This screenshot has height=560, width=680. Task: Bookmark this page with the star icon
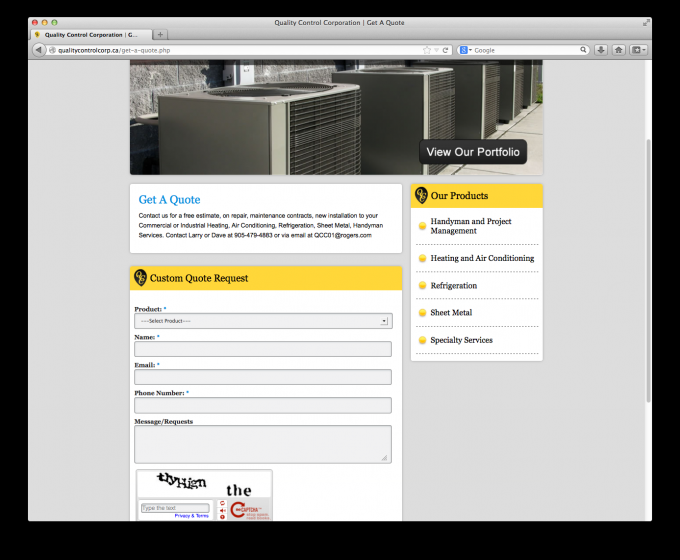[x=427, y=50]
